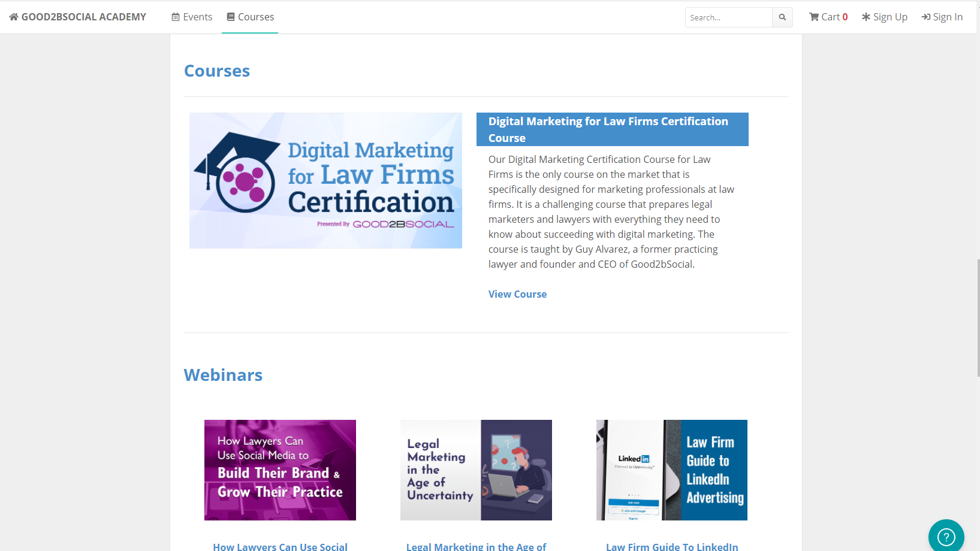Click the page vertical scrollbar thumb

[978, 317]
